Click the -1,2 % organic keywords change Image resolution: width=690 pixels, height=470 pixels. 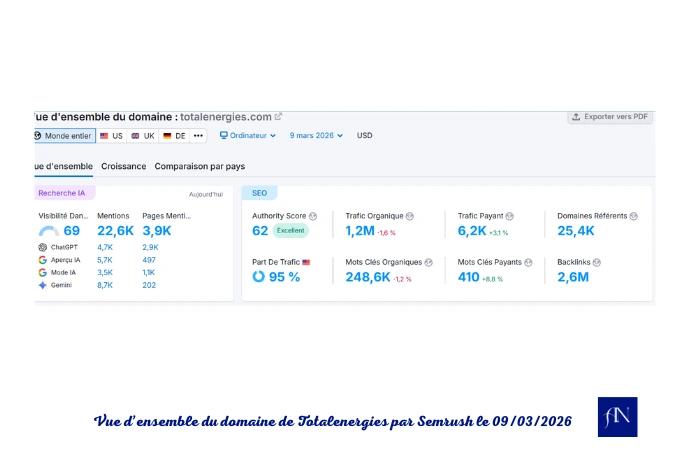click(402, 279)
